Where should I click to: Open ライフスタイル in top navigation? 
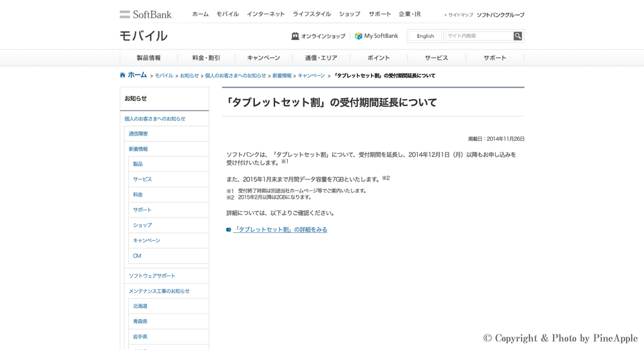[x=312, y=14]
